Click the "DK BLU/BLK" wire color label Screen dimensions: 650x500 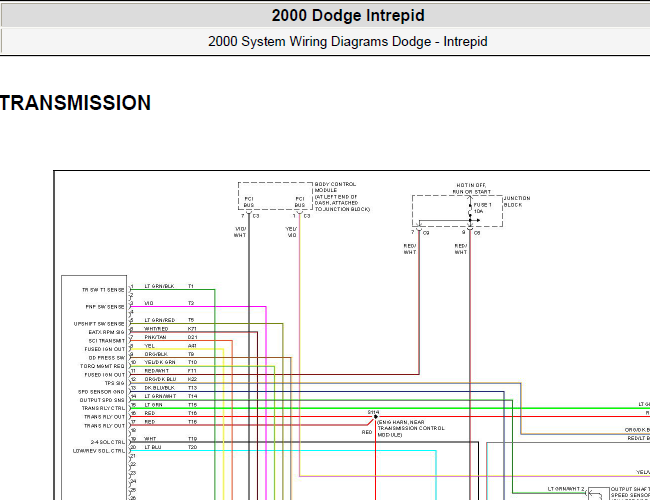point(159,388)
